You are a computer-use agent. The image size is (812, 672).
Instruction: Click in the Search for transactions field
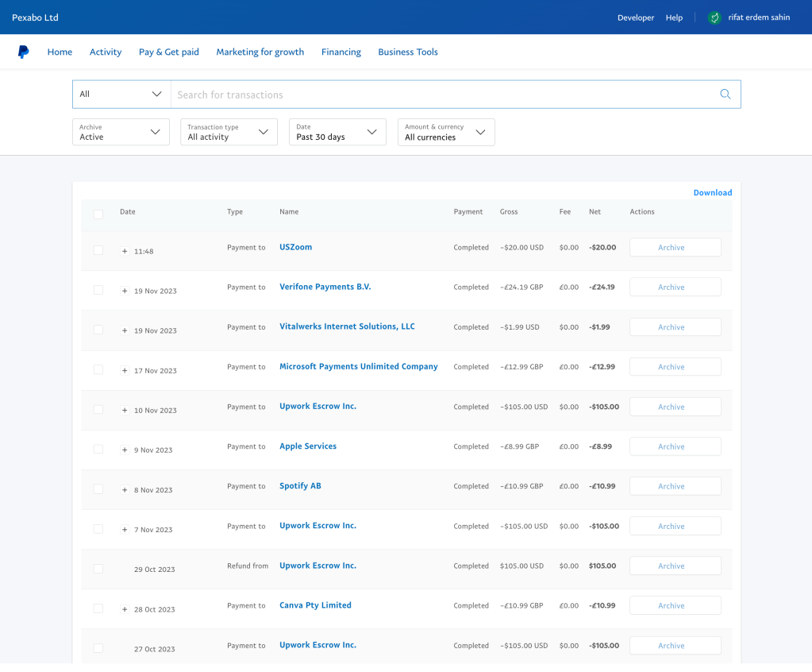point(445,95)
